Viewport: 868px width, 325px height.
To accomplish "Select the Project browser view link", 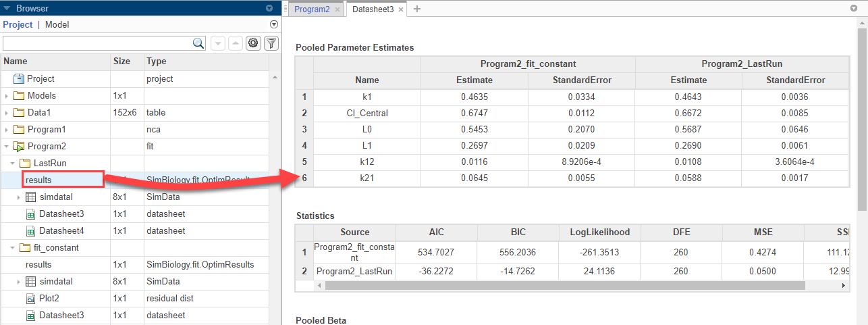I will click(18, 24).
